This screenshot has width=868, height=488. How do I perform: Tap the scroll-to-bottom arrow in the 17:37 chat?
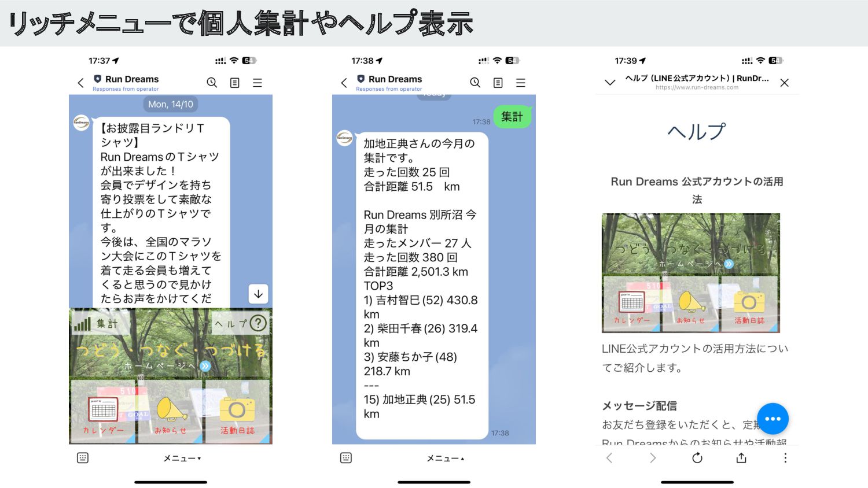tap(258, 294)
